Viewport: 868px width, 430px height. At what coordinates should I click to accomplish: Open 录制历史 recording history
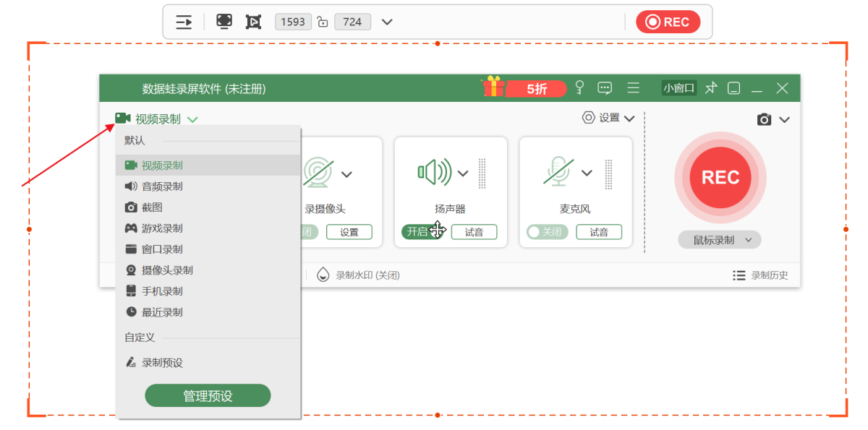click(760, 275)
